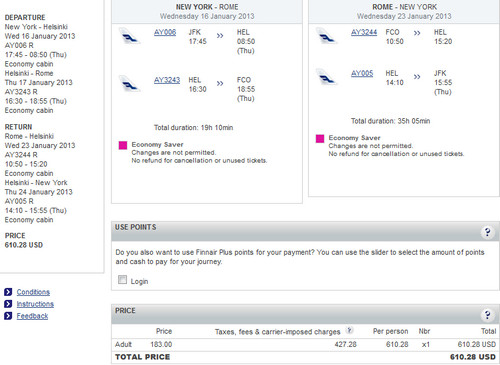Open help for the Price section
Screen dimensions: 500x365
coord(487,314)
